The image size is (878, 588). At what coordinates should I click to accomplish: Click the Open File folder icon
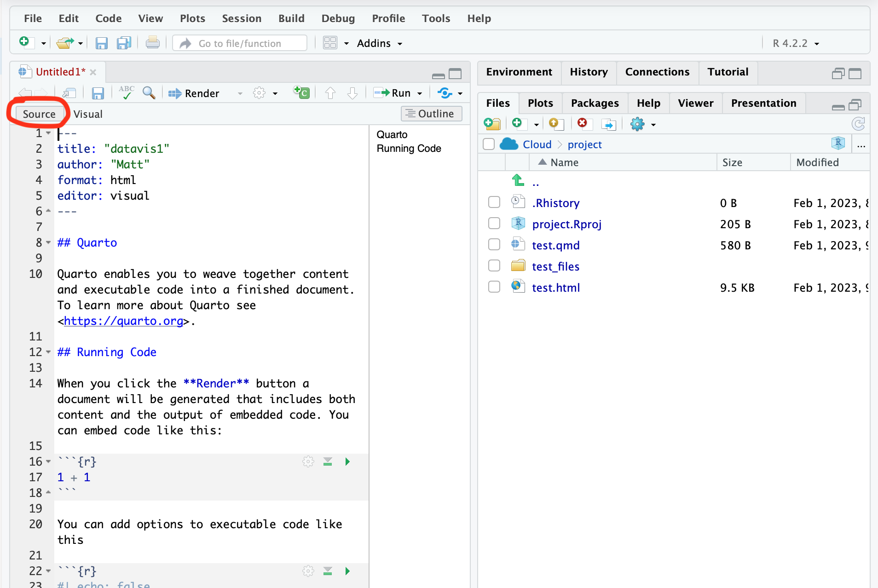pos(64,43)
